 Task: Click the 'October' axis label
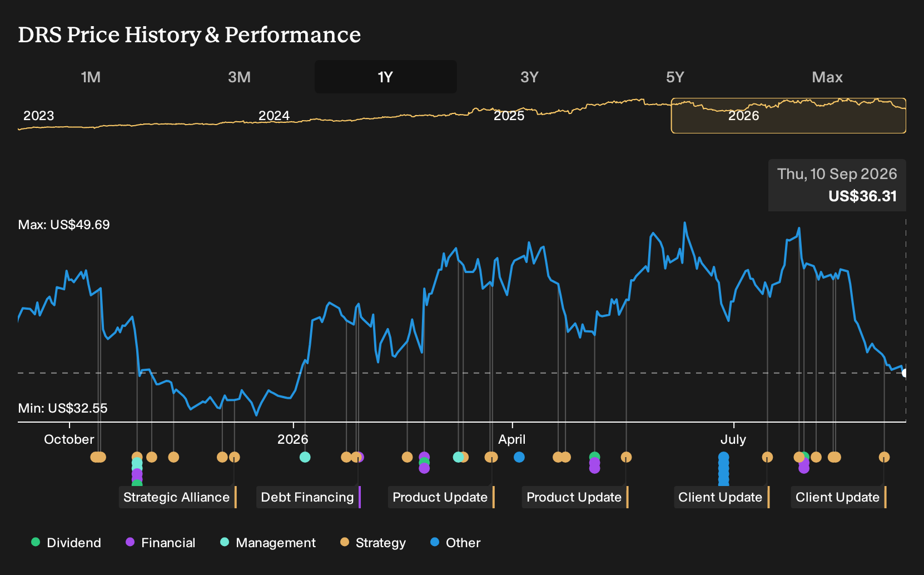69,439
